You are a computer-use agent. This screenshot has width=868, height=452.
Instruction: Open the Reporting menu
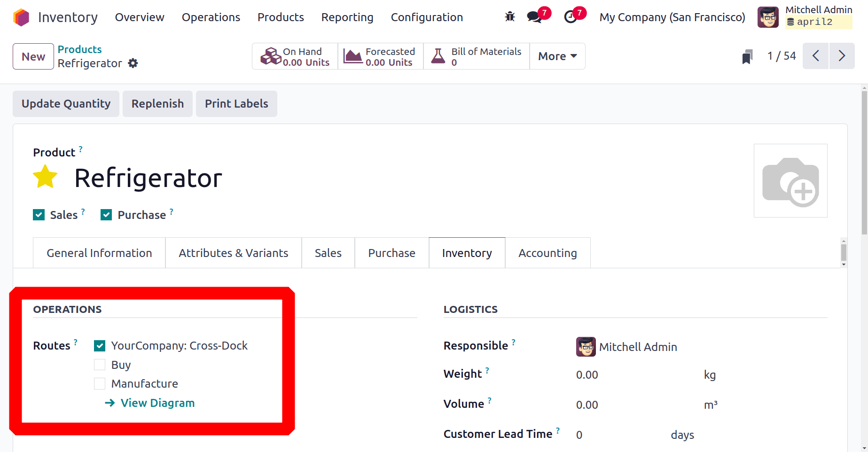click(347, 17)
